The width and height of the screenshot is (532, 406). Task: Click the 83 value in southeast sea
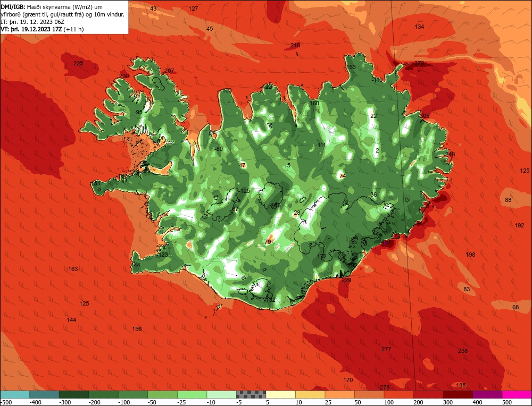[467, 289]
